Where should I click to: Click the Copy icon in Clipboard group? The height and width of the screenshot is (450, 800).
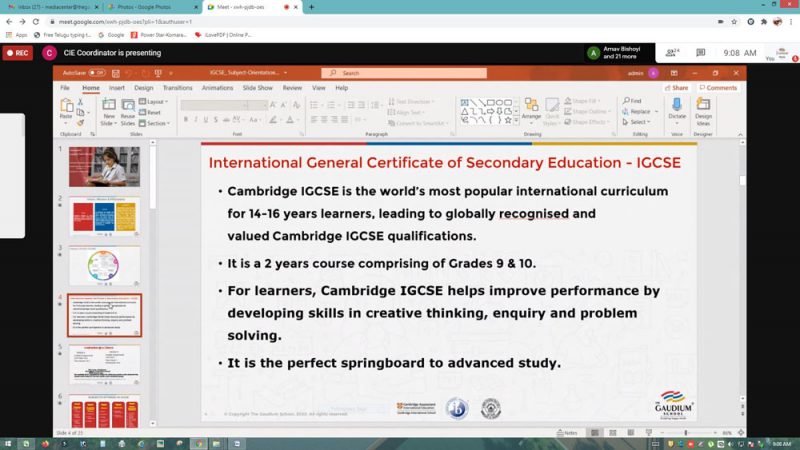tap(81, 112)
